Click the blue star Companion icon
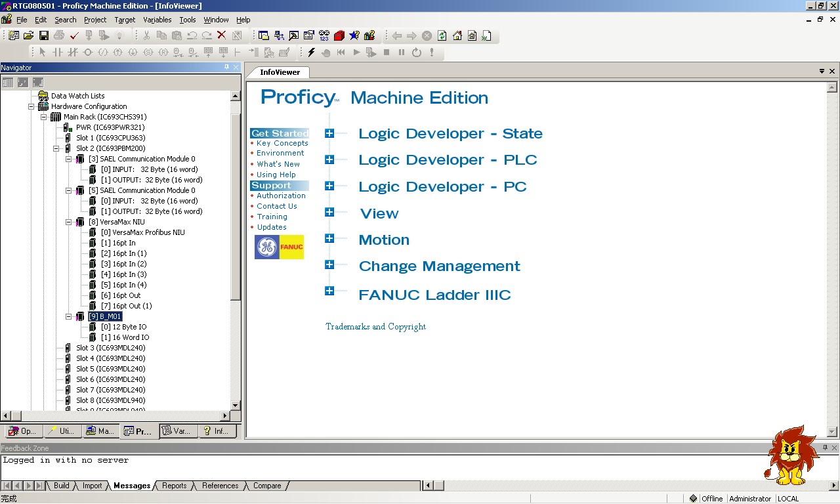 coord(354,35)
